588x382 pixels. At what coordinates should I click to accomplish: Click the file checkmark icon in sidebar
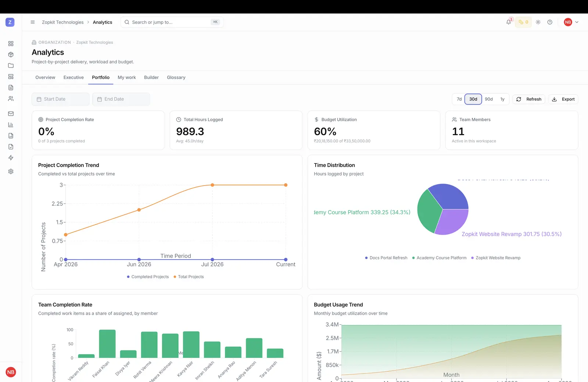point(11,147)
